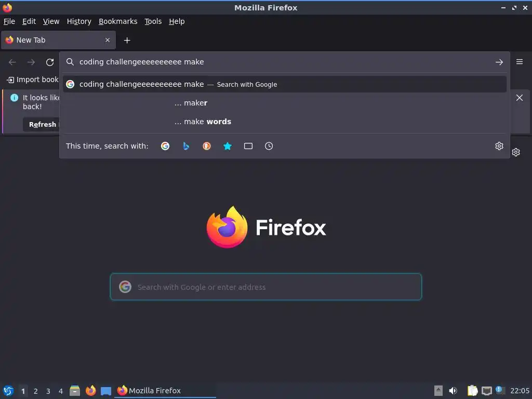Click the Reload page icon
This screenshot has width=532, height=399.
(x=50, y=62)
